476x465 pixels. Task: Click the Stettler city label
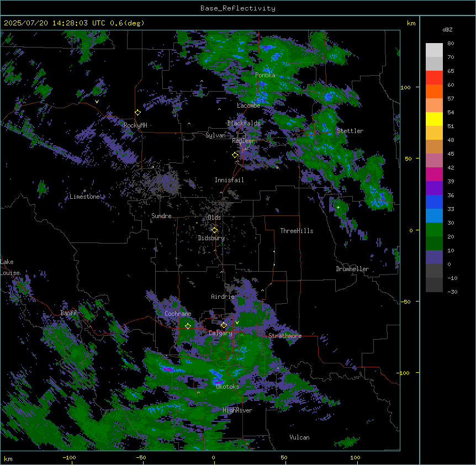(x=350, y=131)
